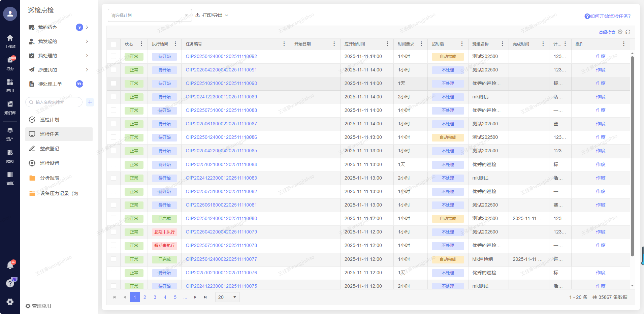Click the table's vertical scrollbar
The height and width of the screenshot is (314, 644).
point(632,155)
